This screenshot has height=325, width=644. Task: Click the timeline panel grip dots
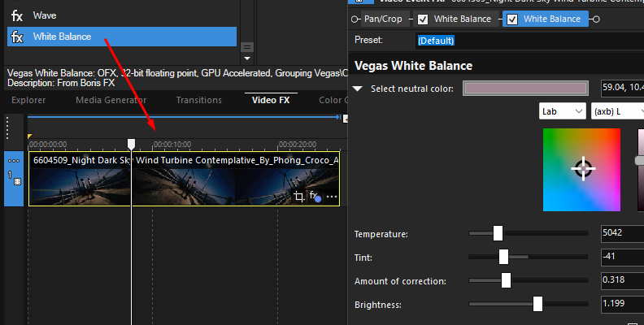pyautogui.click(x=7, y=128)
